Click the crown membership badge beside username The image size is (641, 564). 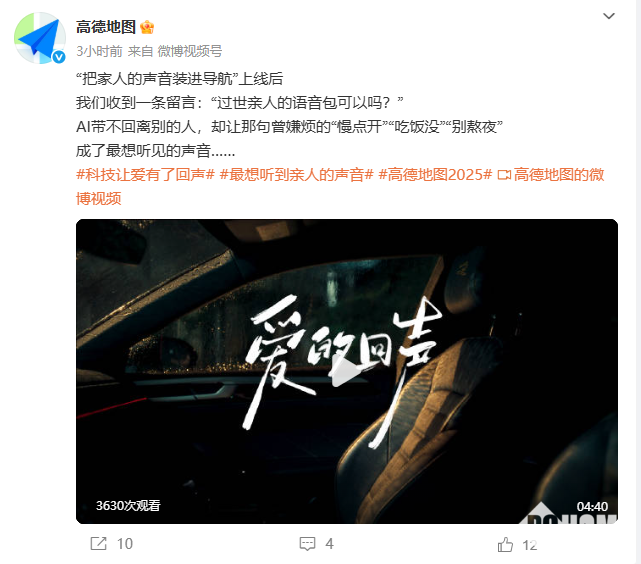click(x=147, y=27)
